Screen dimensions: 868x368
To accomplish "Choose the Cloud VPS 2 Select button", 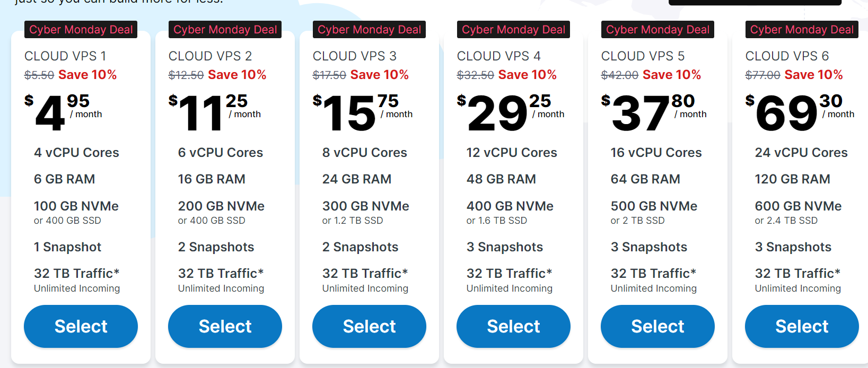I will point(225,326).
